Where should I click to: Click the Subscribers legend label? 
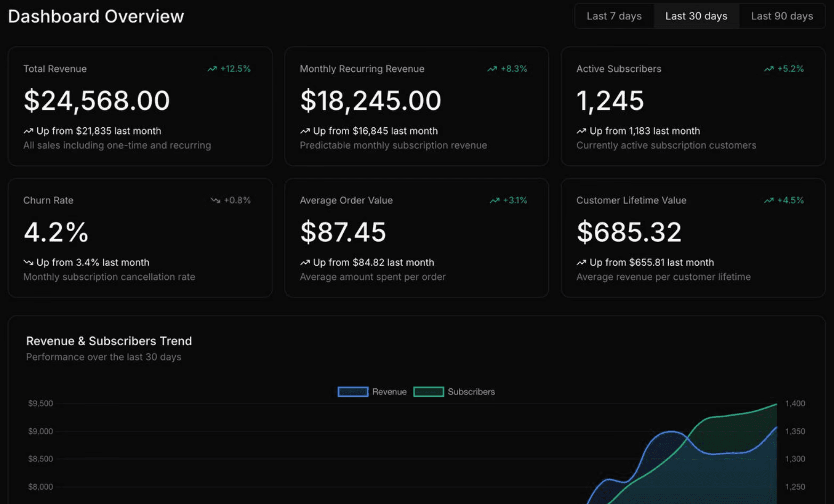[x=471, y=392]
